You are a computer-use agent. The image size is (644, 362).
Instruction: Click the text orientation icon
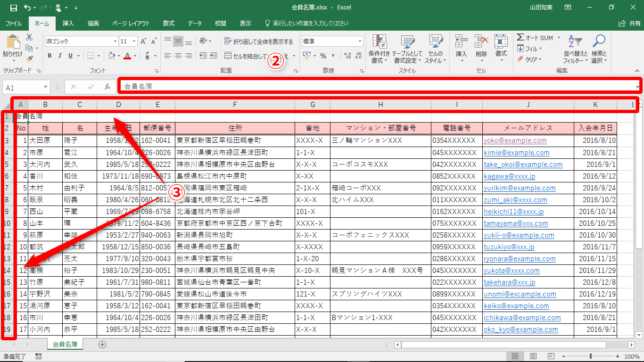pyautogui.click(x=203, y=41)
